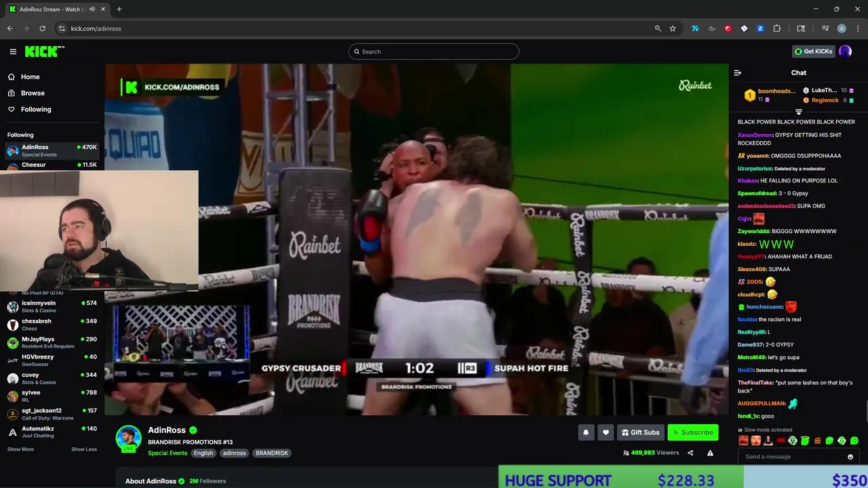Open Automatikz channel in sidebar
Image resolution: width=868 pixels, height=488 pixels.
[x=52, y=432]
